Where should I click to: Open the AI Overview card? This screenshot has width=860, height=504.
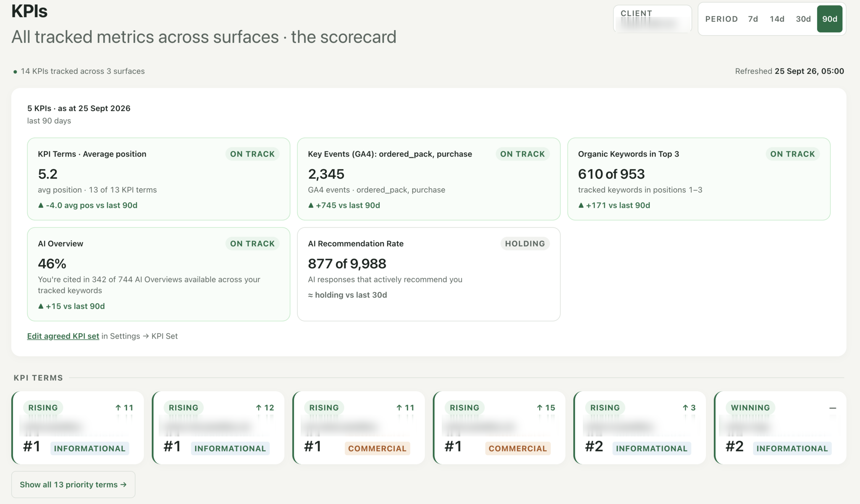[159, 274]
